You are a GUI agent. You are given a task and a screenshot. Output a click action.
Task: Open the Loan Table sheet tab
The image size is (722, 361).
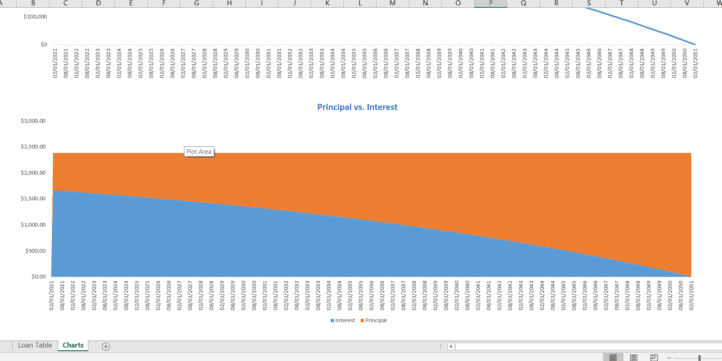point(35,345)
